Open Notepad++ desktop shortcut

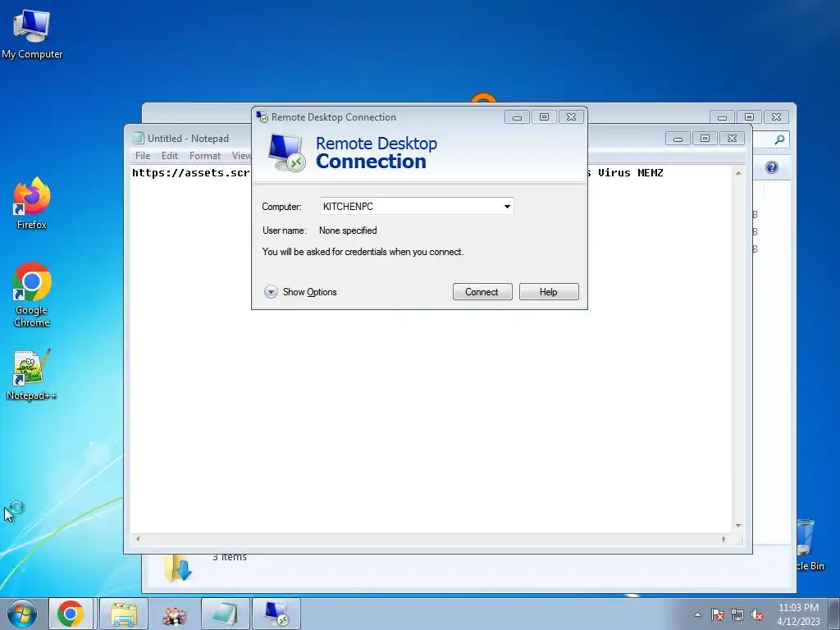pyautogui.click(x=32, y=374)
